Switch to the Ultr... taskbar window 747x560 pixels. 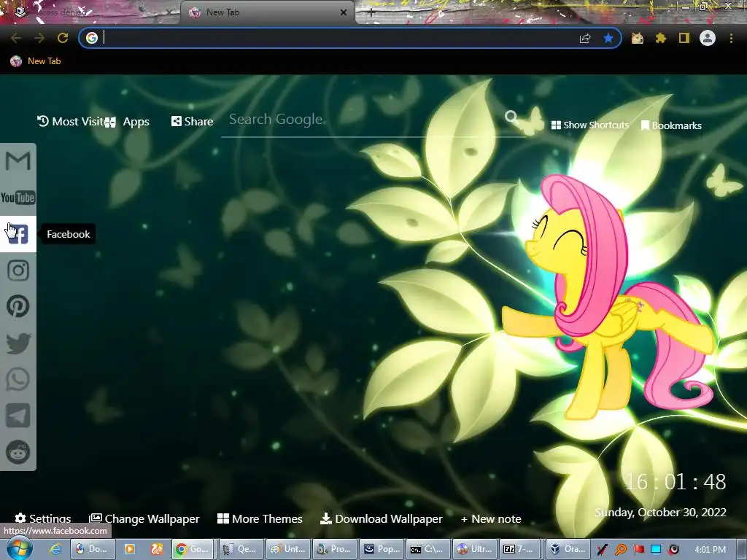coord(473,549)
